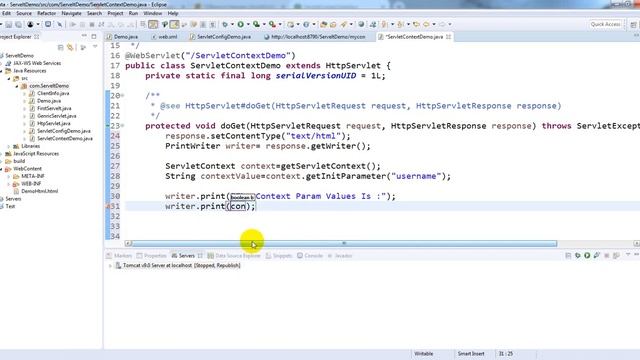Close the ServletContextDemo.java editor tab

click(x=449, y=37)
